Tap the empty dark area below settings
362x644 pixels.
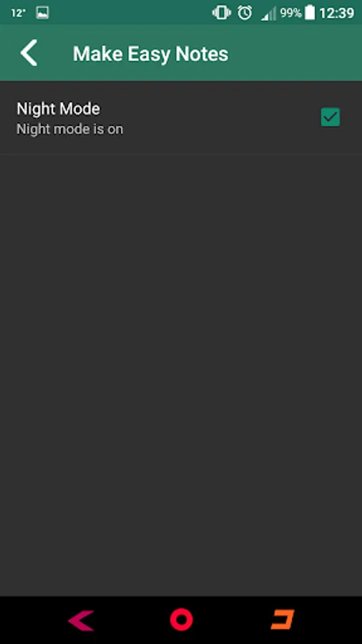181,375
